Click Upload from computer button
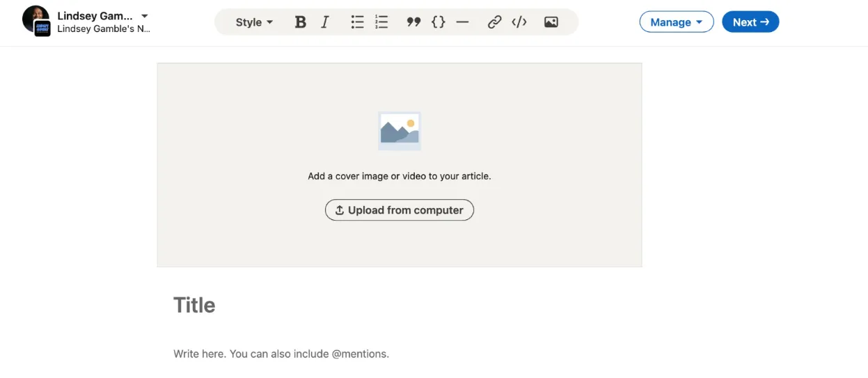Viewport: 868px width, 378px height. click(x=399, y=210)
